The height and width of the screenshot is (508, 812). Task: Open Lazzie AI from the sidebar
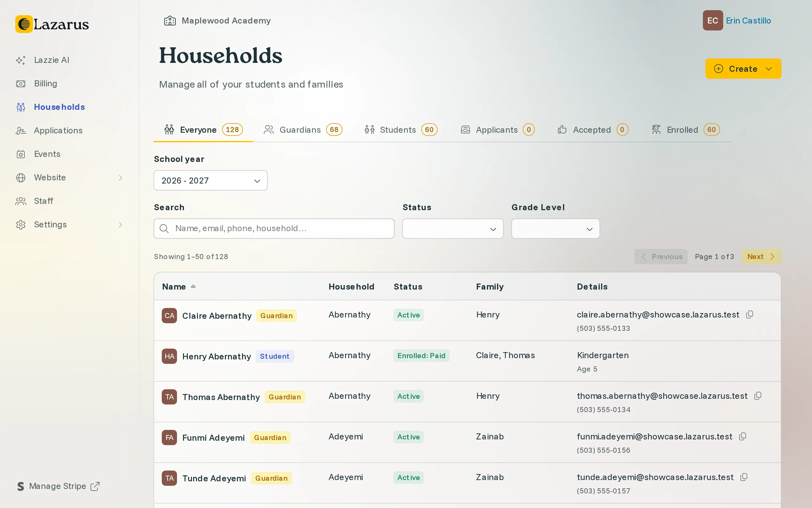tap(51, 60)
